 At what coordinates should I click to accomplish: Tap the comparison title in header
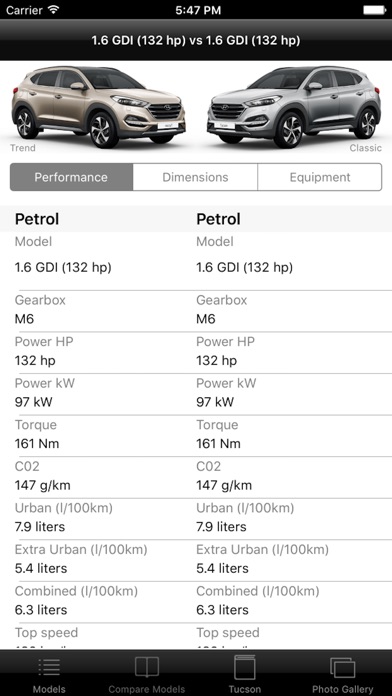click(x=196, y=40)
